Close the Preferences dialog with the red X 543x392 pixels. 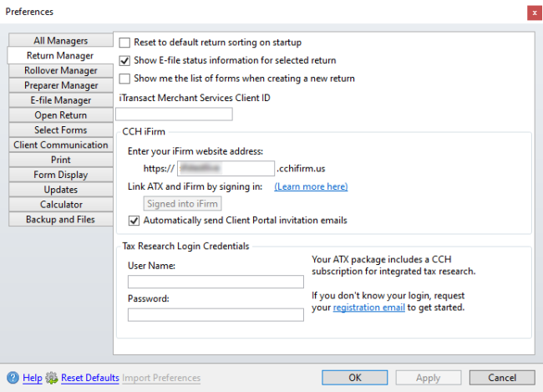point(535,13)
